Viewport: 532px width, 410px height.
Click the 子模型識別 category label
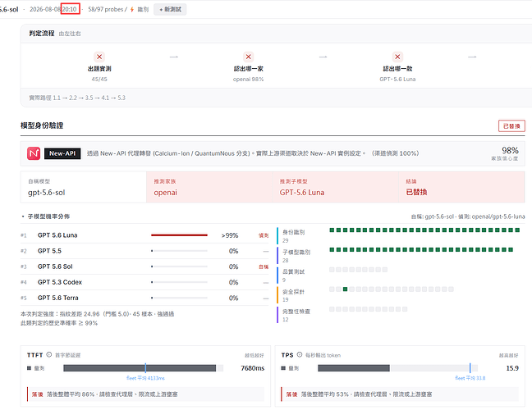click(x=296, y=252)
